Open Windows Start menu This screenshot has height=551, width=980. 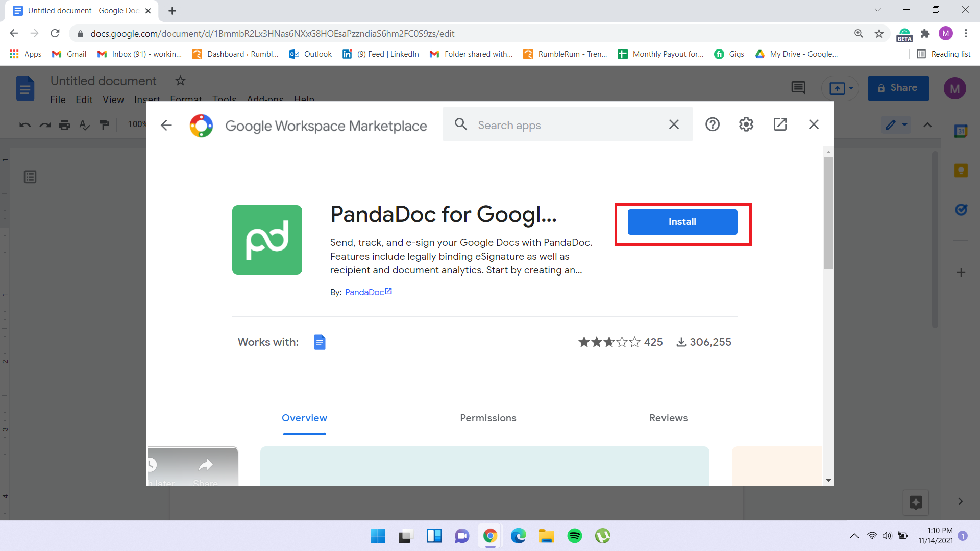pos(378,536)
